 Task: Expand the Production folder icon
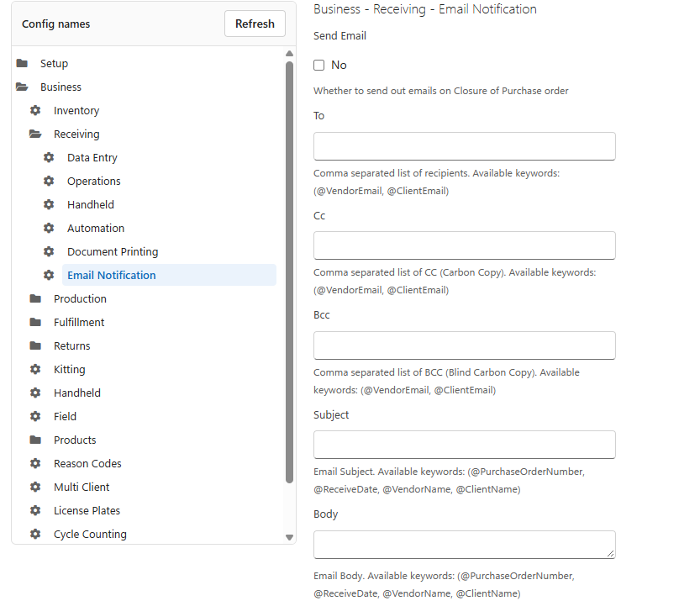(x=35, y=298)
